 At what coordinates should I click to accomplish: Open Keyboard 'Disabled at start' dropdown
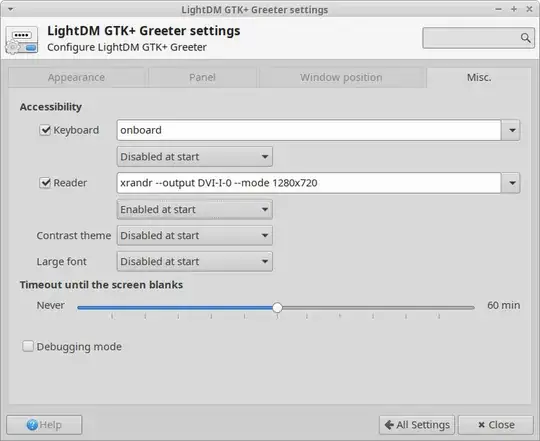tap(195, 157)
